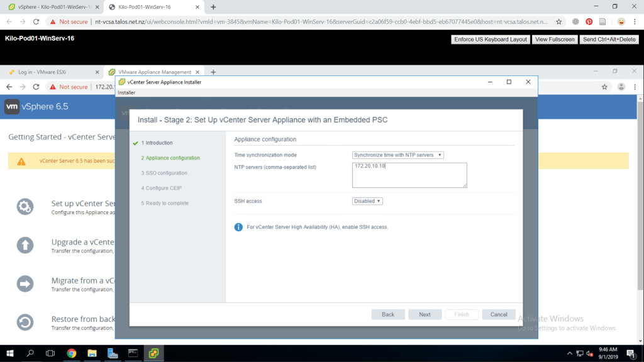This screenshot has height=362, width=644.
Task: Open Chrome from the inner Windows taskbar
Action: point(72,353)
